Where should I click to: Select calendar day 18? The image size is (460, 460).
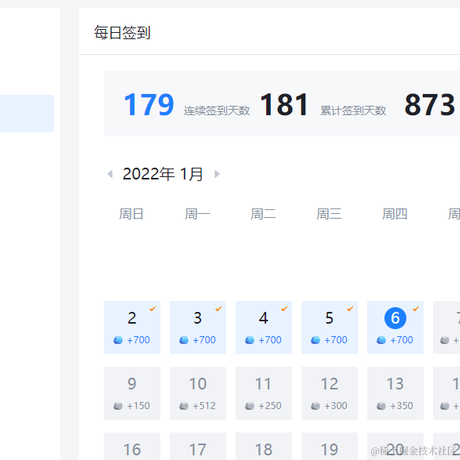point(264,446)
